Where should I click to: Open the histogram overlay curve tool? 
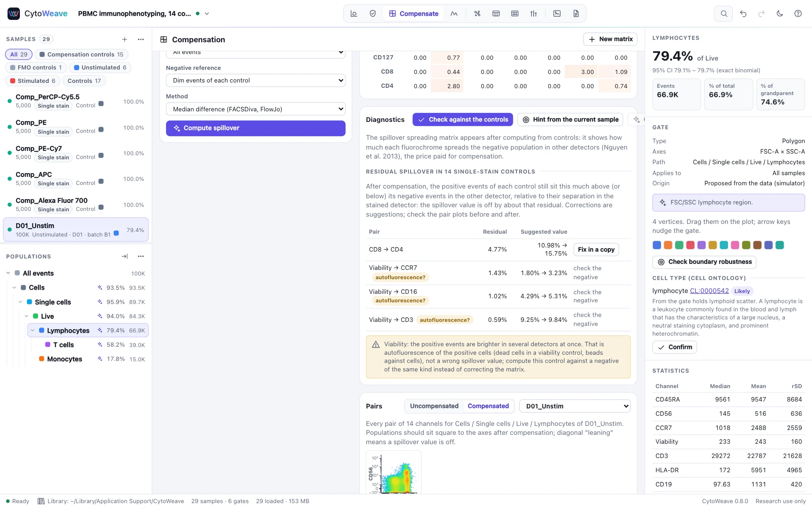tap(454, 13)
